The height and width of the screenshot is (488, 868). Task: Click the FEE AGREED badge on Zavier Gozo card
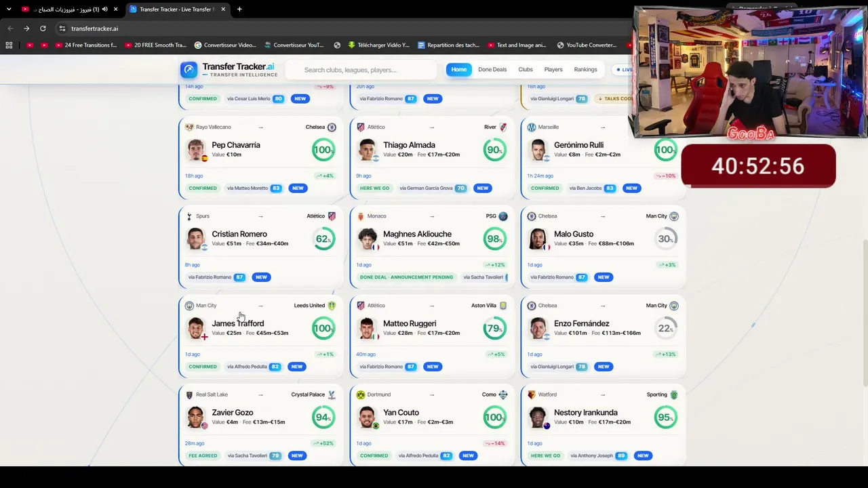pos(203,455)
